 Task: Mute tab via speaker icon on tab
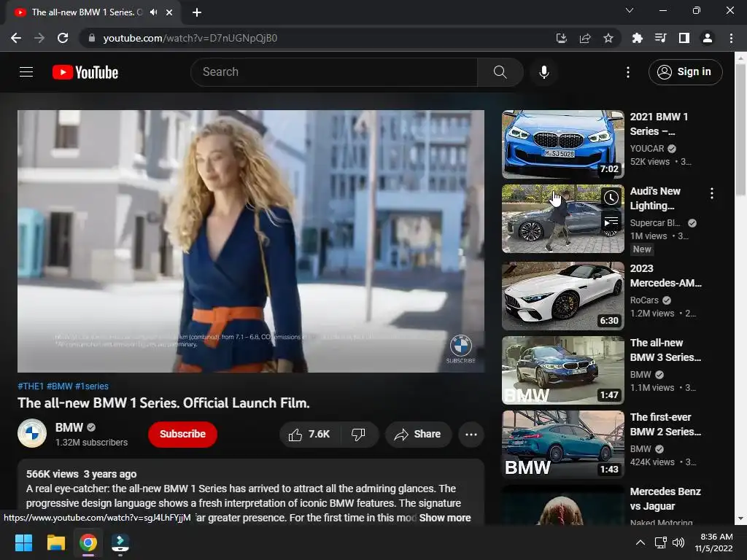click(153, 12)
